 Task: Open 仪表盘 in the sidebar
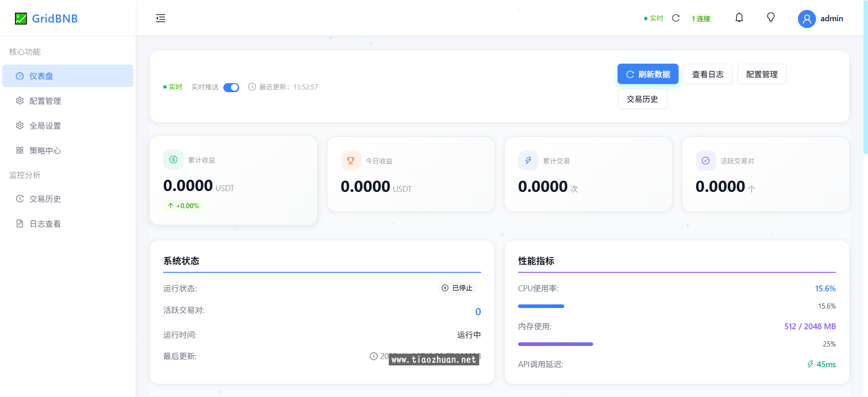tap(68, 76)
